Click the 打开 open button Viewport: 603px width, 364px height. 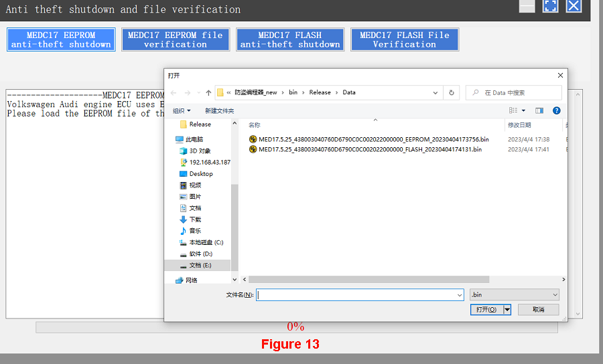click(x=486, y=310)
